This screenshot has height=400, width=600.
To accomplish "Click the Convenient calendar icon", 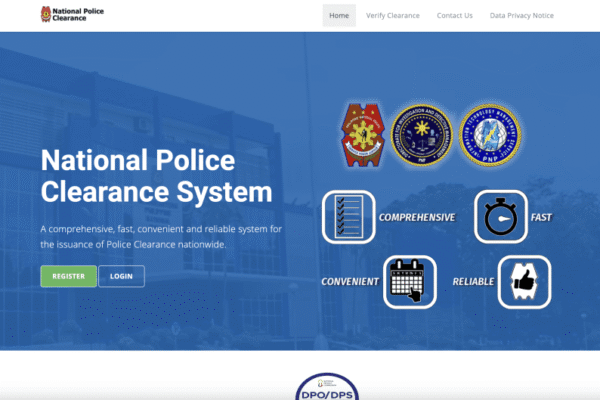I will 410,282.
